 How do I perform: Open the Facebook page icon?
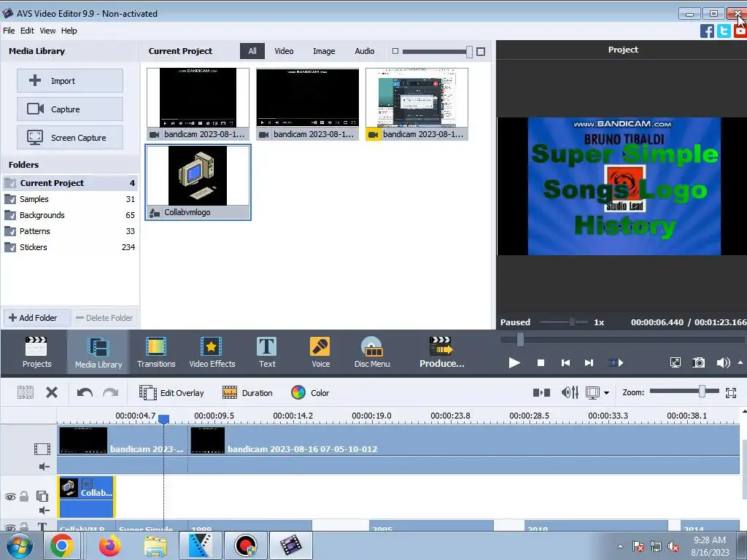coord(707,31)
